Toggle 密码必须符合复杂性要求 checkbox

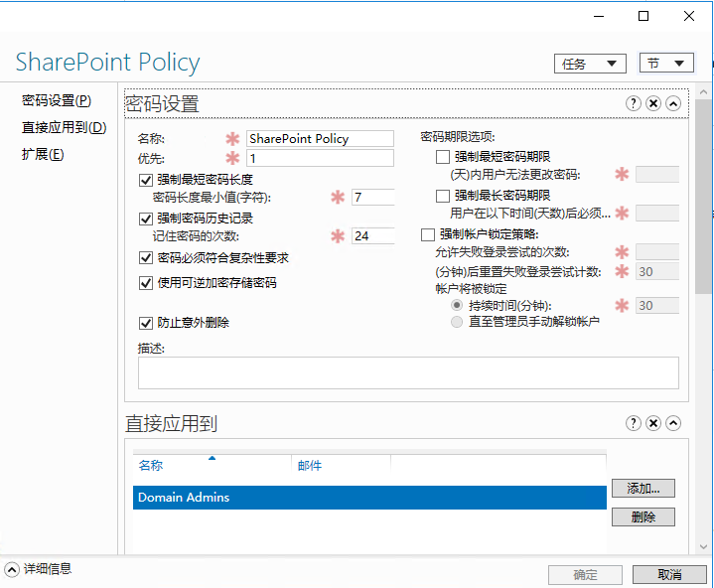tap(146, 258)
